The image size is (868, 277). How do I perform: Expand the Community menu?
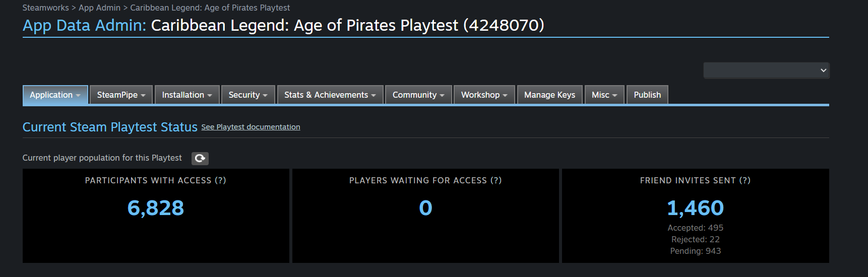[x=418, y=95]
